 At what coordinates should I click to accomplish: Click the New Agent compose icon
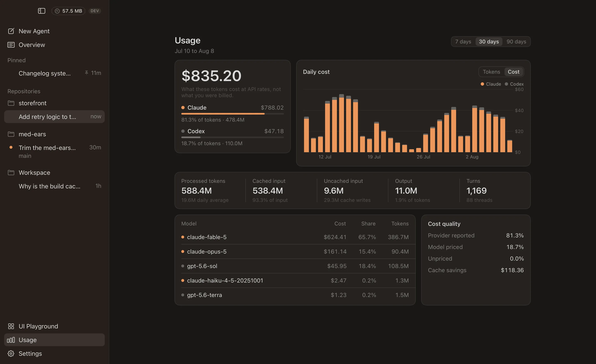point(11,31)
